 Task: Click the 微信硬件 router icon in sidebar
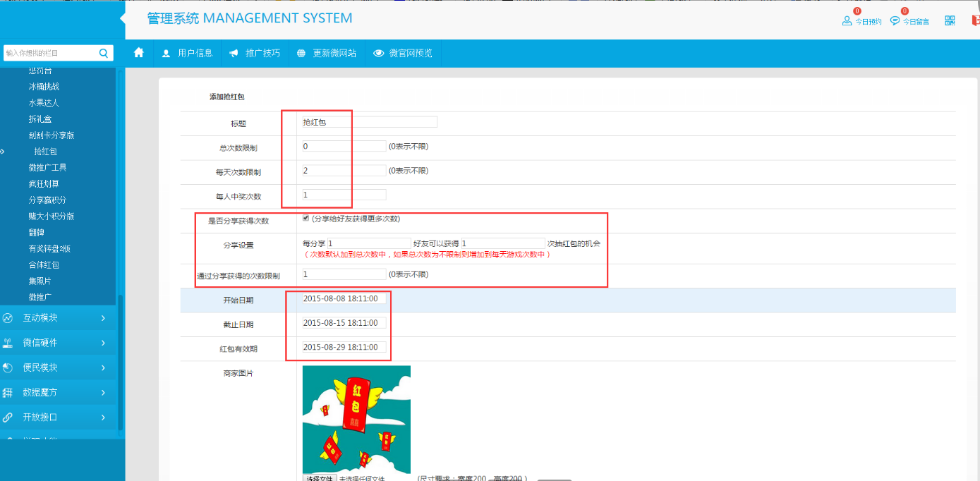(x=8, y=343)
